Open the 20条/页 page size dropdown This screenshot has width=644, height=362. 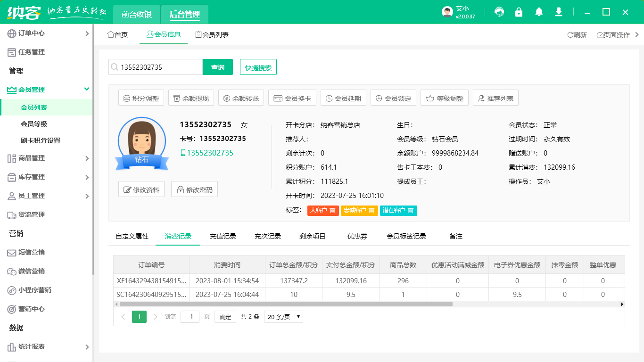coord(283,316)
